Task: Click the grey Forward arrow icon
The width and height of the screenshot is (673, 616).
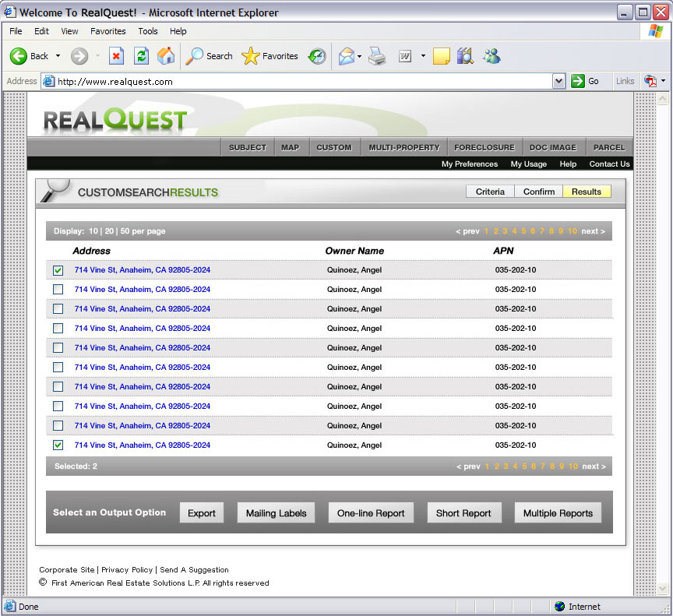Action: 79,56
